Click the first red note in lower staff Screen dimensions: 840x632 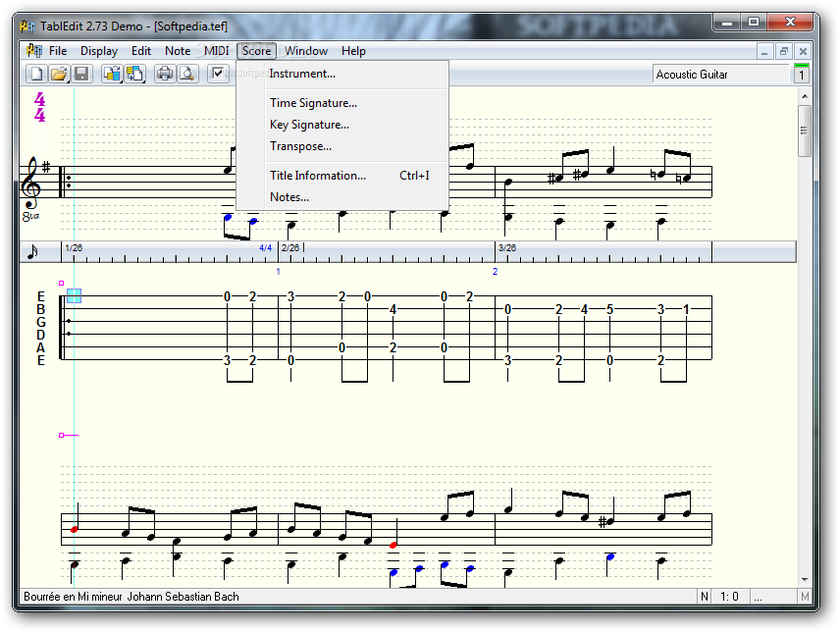74,529
